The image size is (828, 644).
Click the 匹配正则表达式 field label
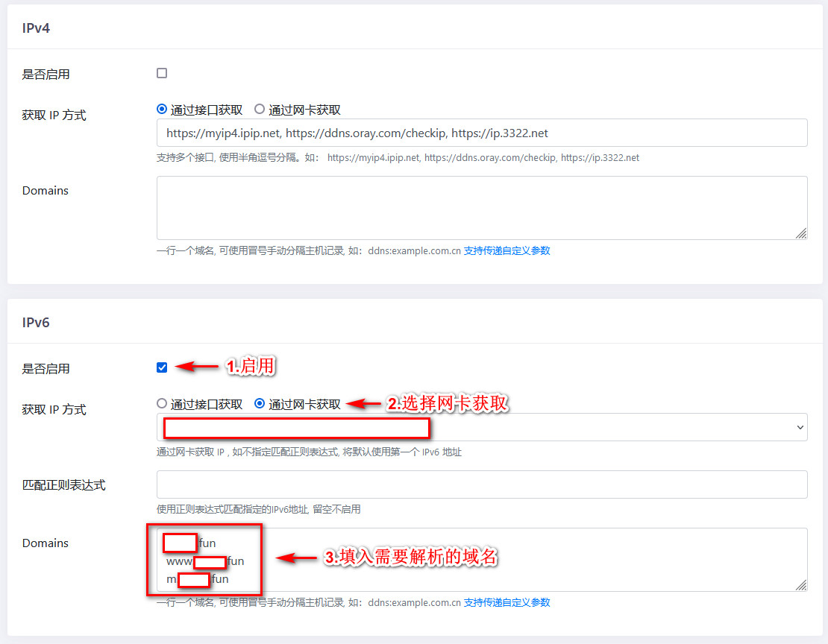(x=64, y=485)
